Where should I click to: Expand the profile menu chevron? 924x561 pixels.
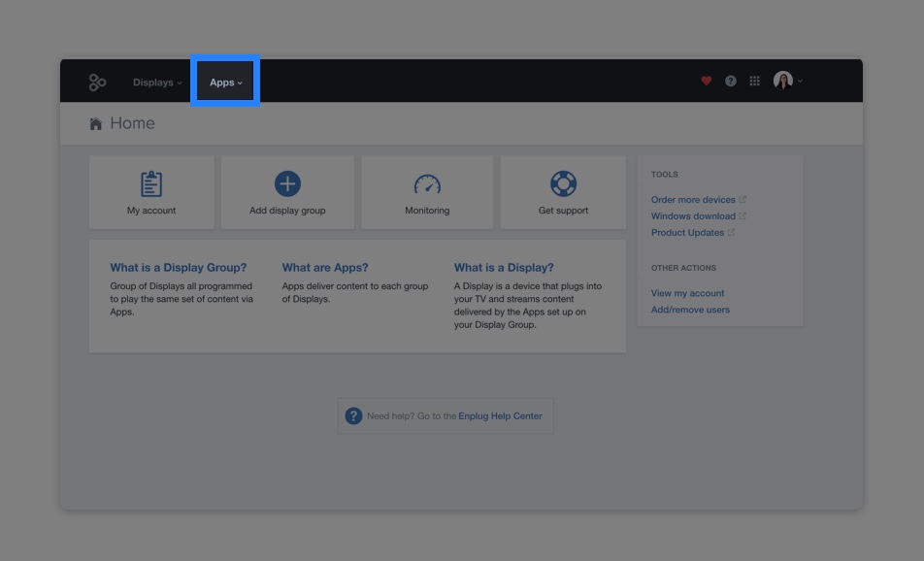(x=800, y=82)
